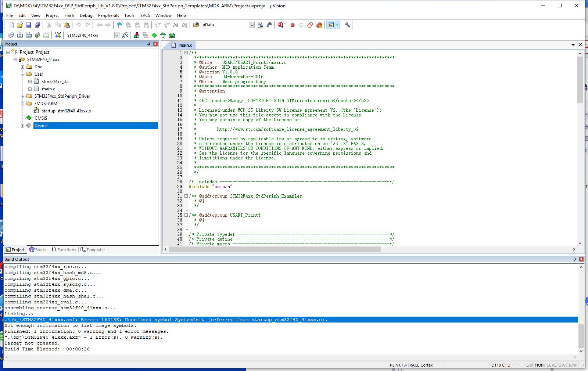Start the debug session icon
This screenshot has width=588, height=371.
pos(281,25)
